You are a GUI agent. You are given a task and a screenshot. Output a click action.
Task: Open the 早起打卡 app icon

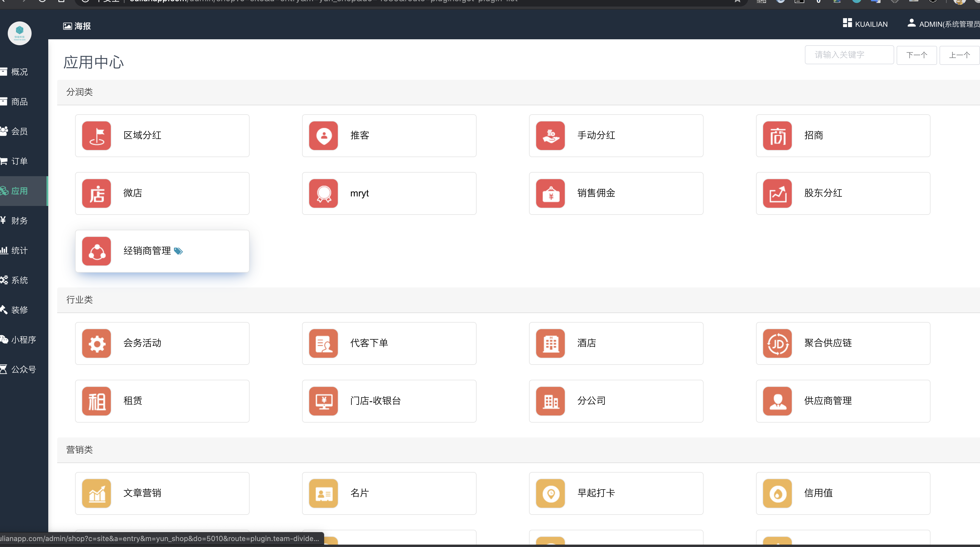550,493
